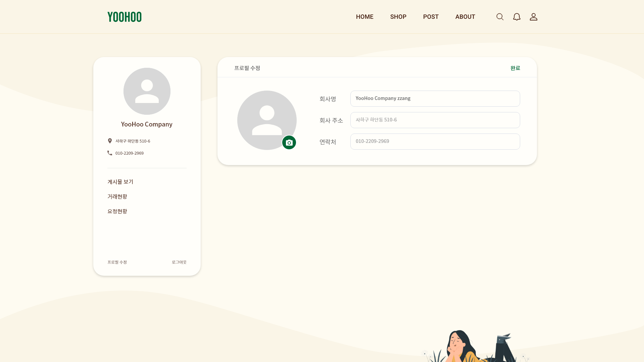Viewport: 644px width, 362px height.
Task: Open the user profile icon top right
Action: point(533,16)
